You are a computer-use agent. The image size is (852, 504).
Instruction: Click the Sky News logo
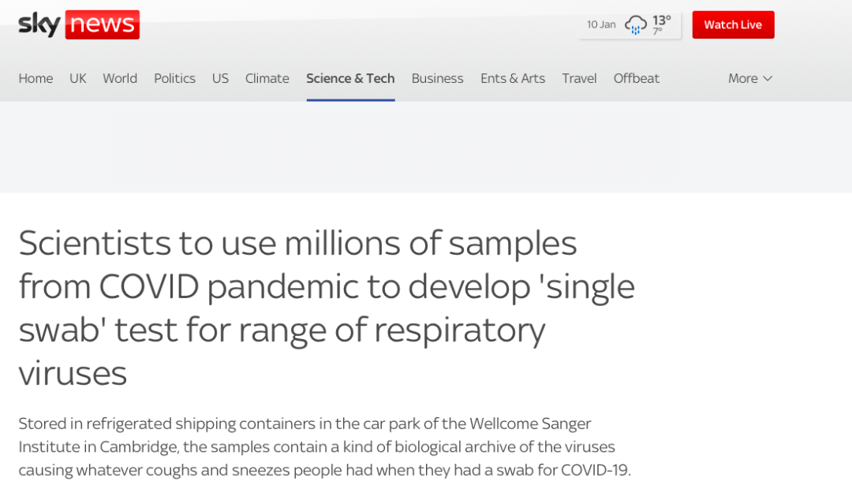[79, 24]
